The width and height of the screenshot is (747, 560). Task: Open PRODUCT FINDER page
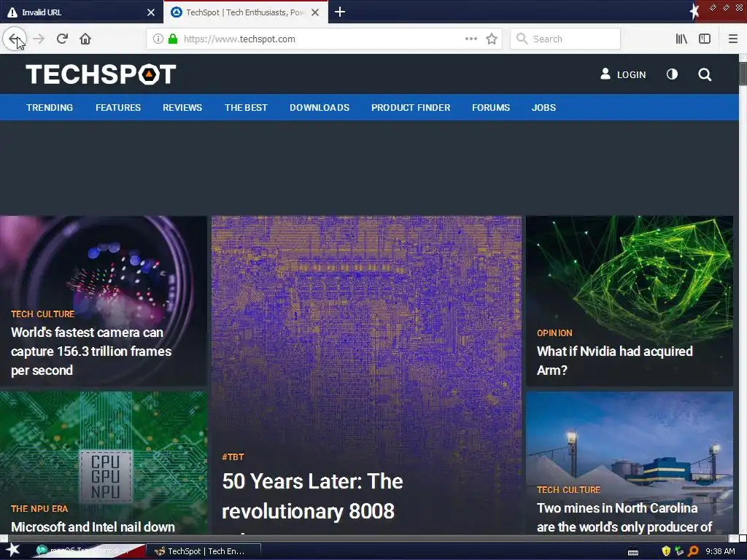pyautogui.click(x=411, y=108)
